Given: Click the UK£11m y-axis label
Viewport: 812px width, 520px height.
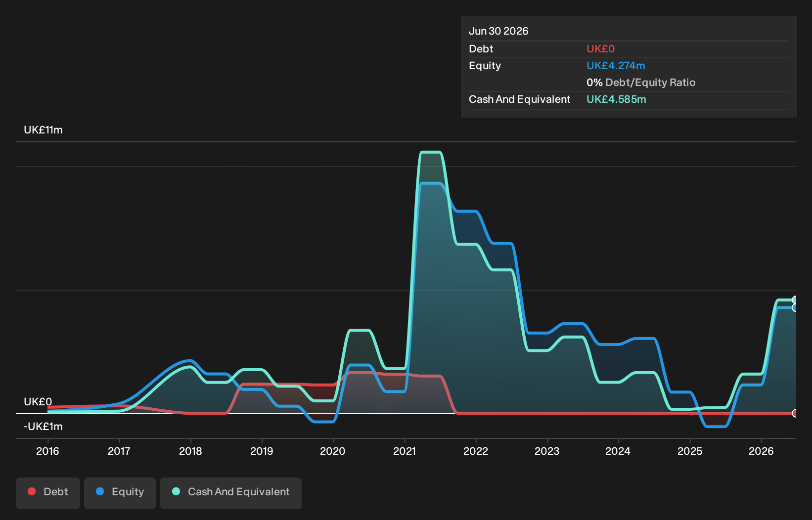Looking at the screenshot, I should click(43, 130).
